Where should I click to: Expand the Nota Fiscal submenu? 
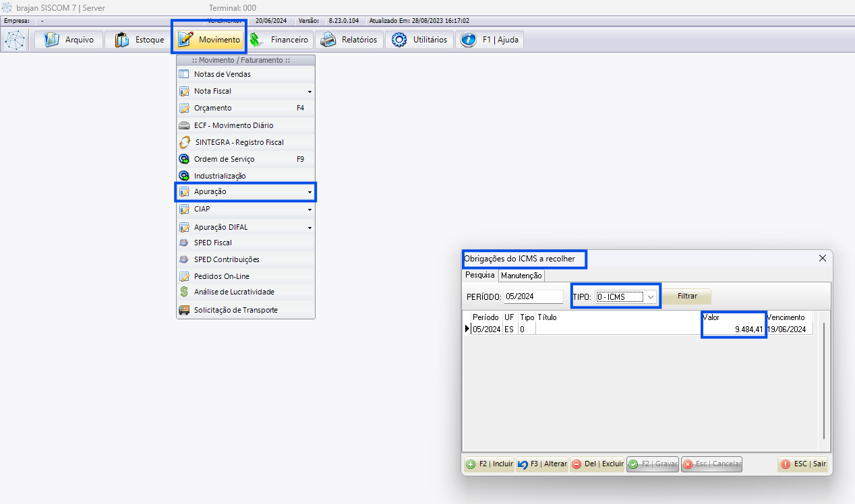pyautogui.click(x=245, y=91)
